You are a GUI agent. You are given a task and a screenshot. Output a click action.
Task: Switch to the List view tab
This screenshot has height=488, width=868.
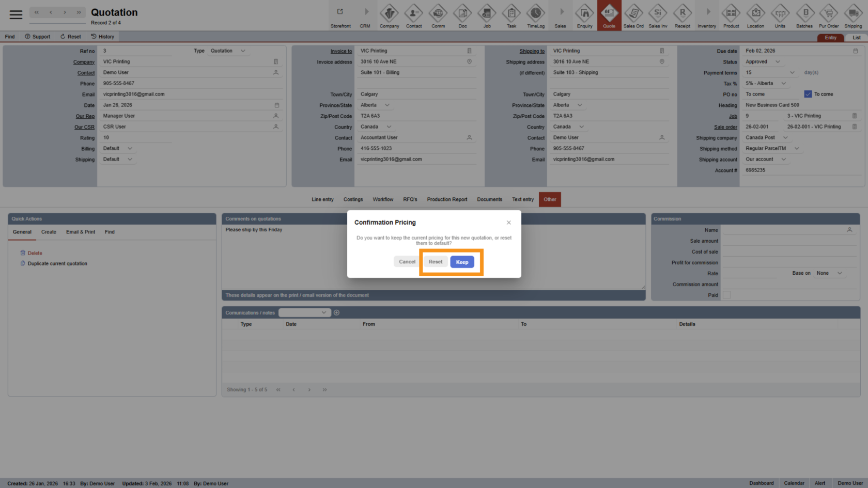(x=856, y=38)
